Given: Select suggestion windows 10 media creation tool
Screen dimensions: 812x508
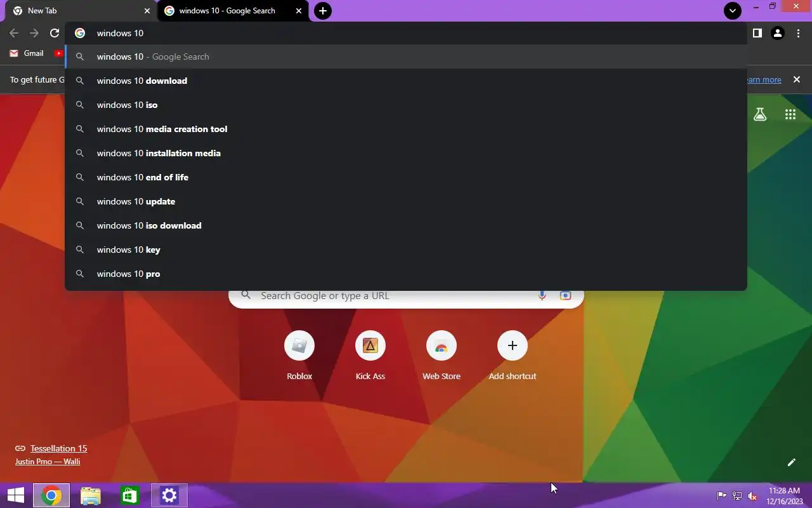Looking at the screenshot, I should pyautogui.click(x=406, y=129).
